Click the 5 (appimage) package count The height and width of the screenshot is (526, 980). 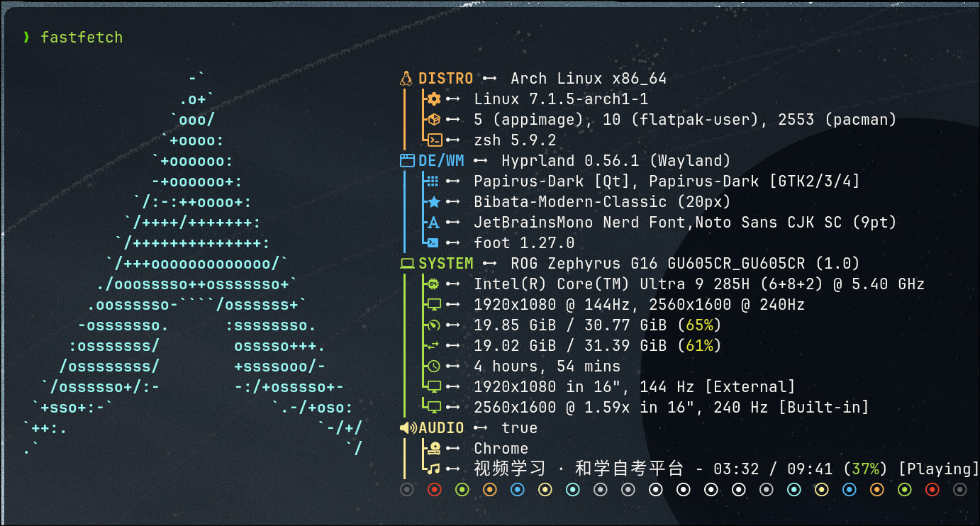[529, 120]
